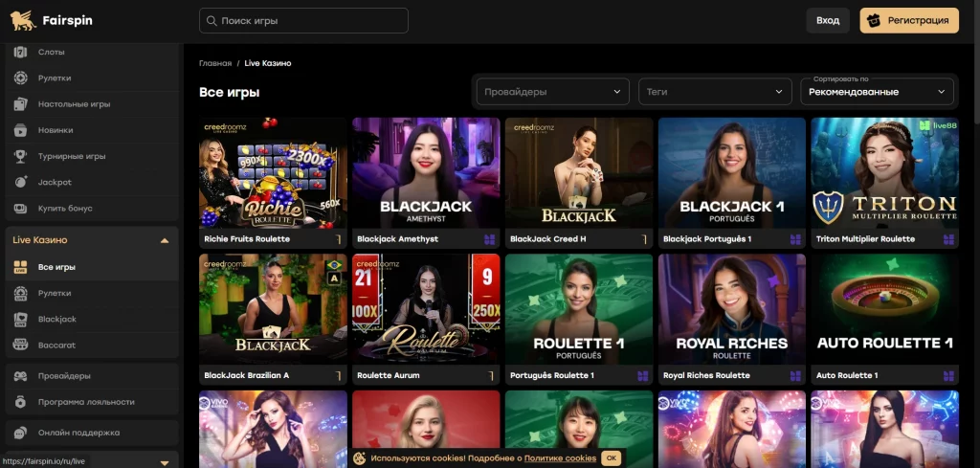Screen dimensions: 980x468
Task: Click the Поиск игры search field
Action: point(303,21)
